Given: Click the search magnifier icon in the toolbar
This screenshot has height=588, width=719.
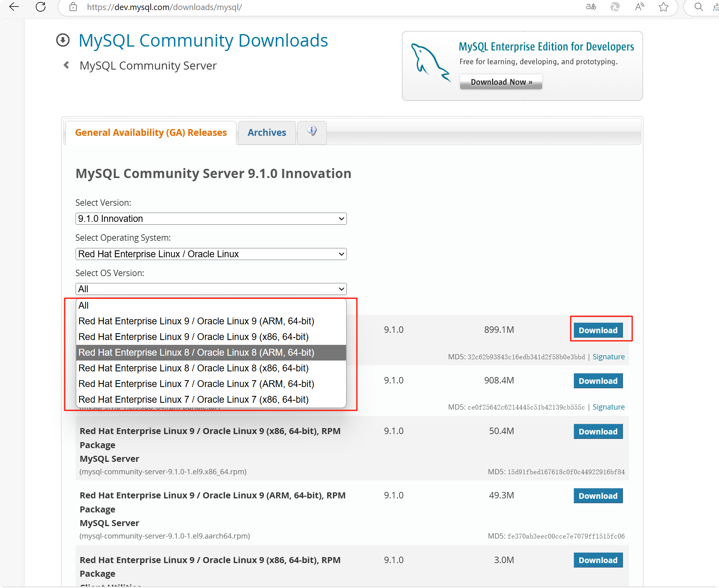Looking at the screenshot, I should 698,7.
